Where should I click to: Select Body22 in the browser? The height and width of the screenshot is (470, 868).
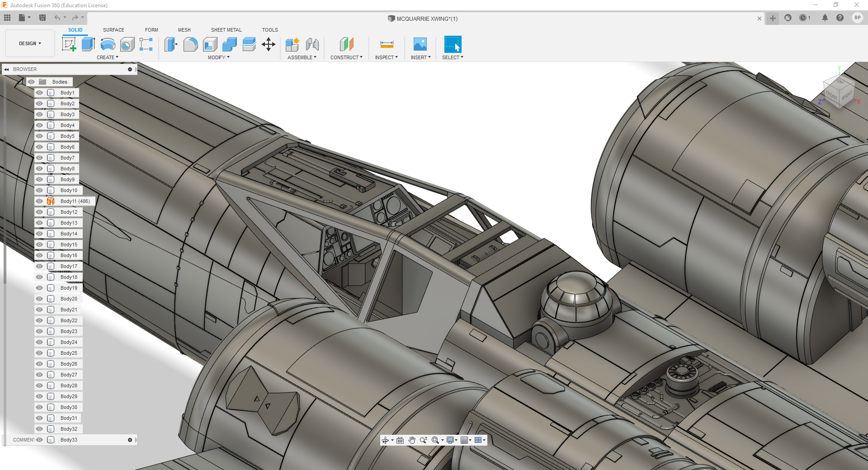pyautogui.click(x=69, y=320)
